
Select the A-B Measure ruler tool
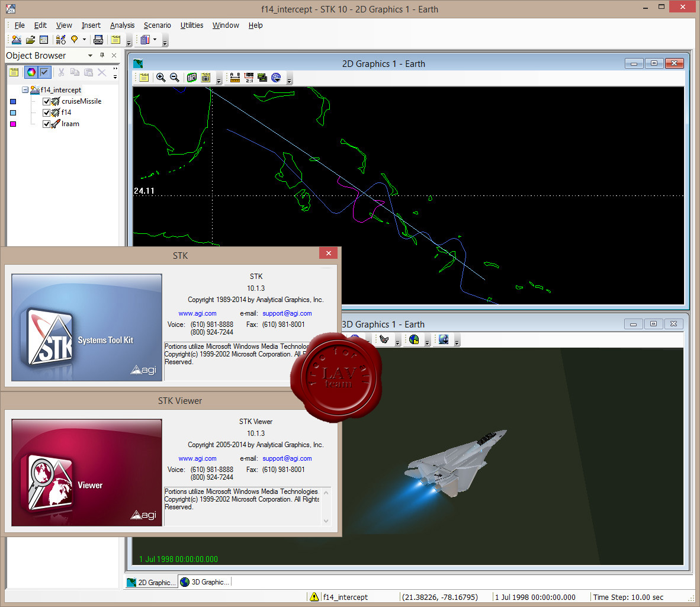point(235,78)
